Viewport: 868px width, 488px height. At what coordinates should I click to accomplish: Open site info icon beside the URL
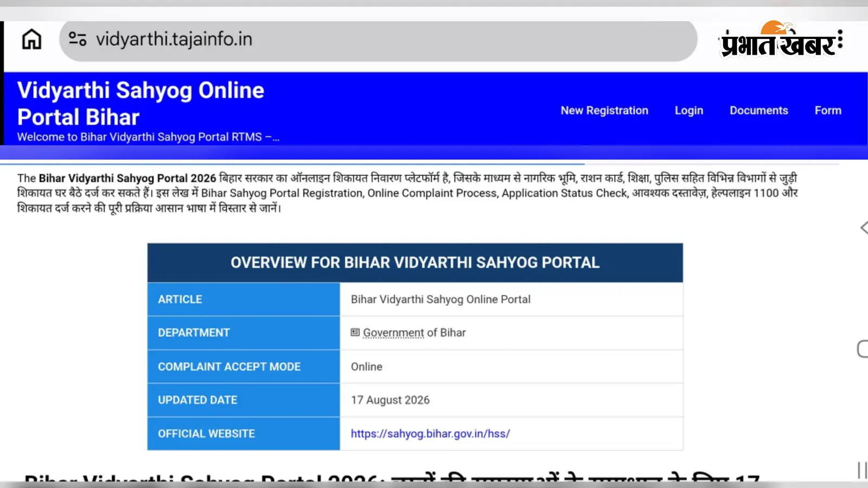click(78, 39)
